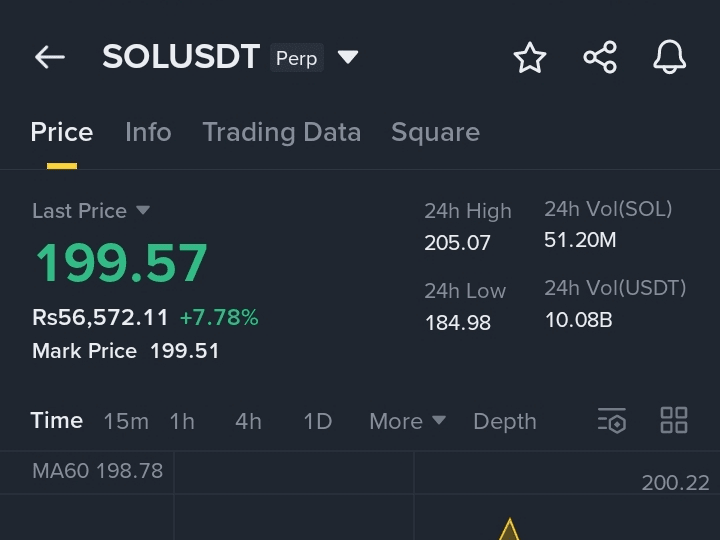Expand the SOLUSDT pair selector arrow

pos(348,57)
